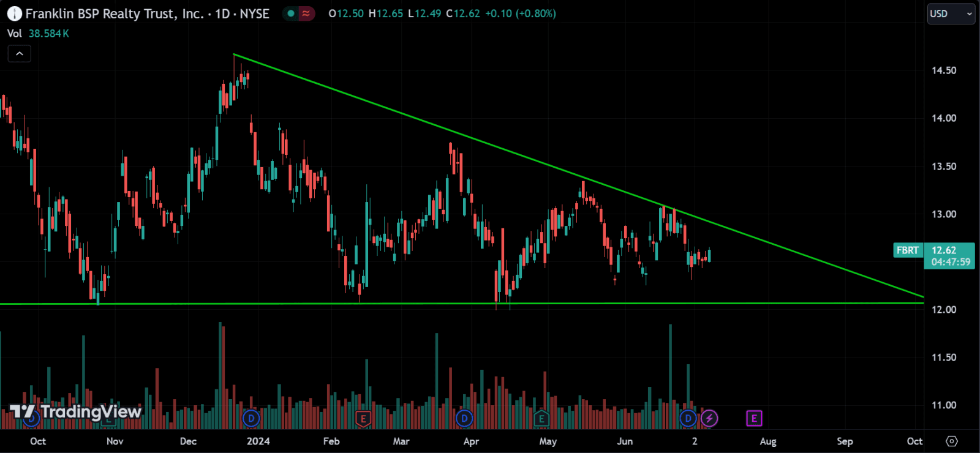This screenshot has height=453, width=980.
Task: Click the Franklin BSP Realty Trust symbol logo
Action: pyautogui.click(x=15, y=13)
